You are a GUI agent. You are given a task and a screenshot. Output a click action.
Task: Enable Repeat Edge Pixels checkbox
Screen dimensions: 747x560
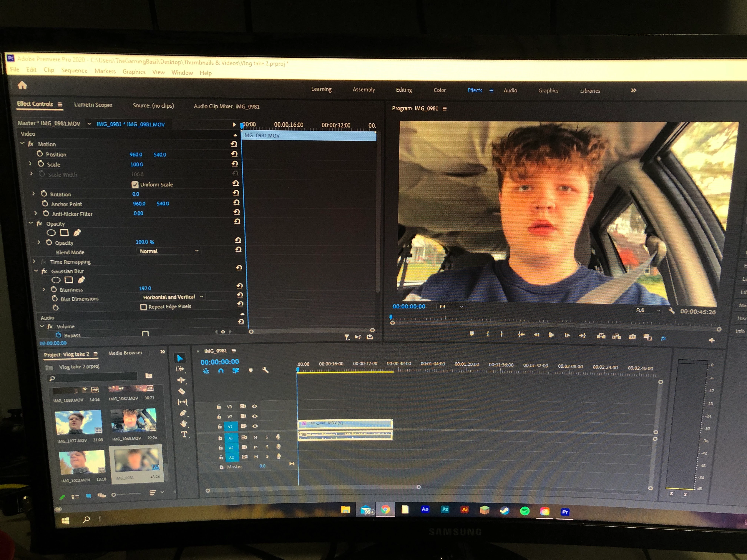tap(144, 307)
